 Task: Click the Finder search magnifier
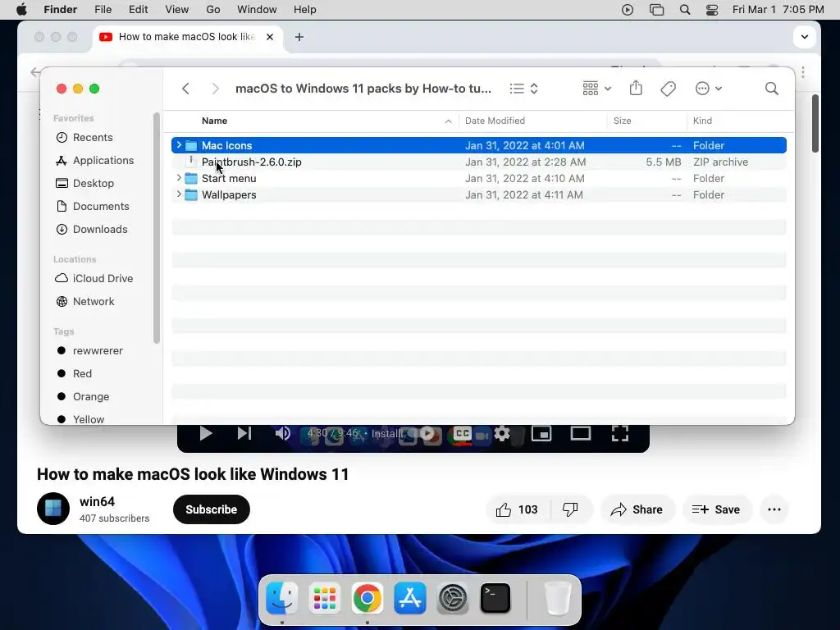pos(771,89)
